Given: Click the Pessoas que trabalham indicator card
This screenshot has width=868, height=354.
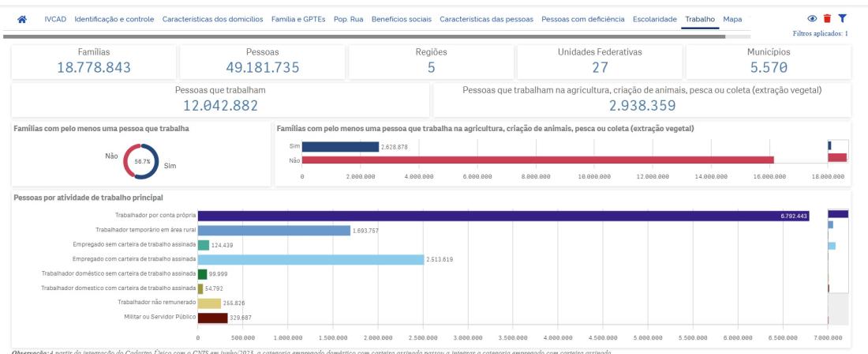Looking at the screenshot, I should coord(220,100).
